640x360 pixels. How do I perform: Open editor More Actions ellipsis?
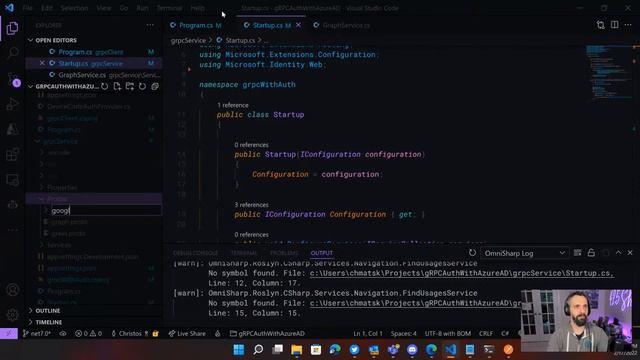pyautogui.click(x=628, y=25)
